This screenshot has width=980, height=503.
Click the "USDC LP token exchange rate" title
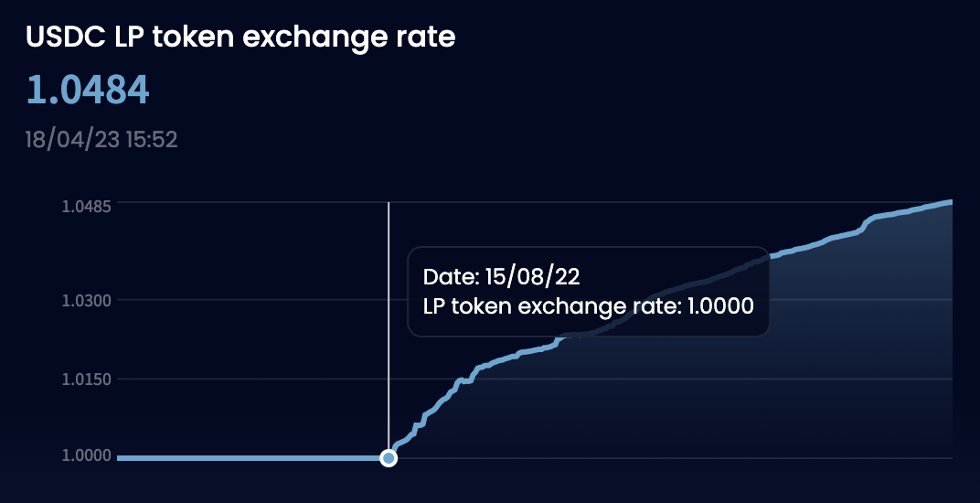pos(240,37)
